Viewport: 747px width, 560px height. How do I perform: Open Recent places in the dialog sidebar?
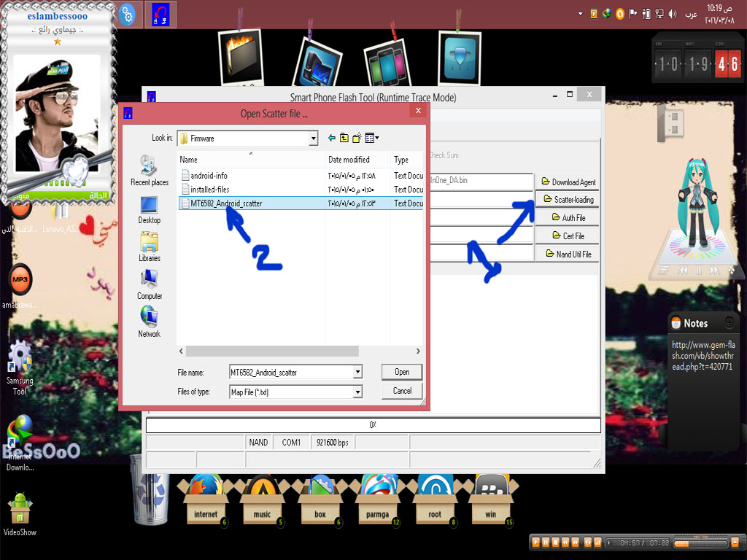pyautogui.click(x=149, y=171)
